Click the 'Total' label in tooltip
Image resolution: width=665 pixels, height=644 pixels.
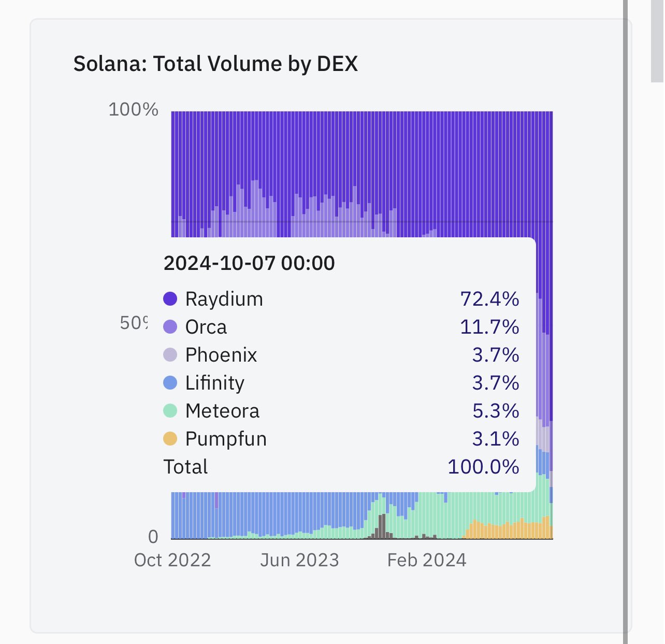tap(185, 467)
